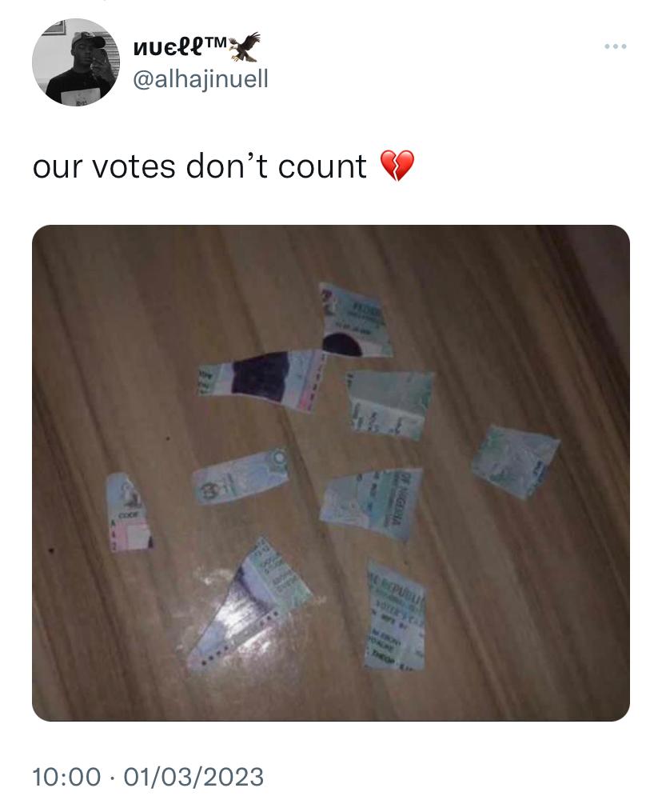
Task: Click the torn piece reading "REPUBLIC"
Action: [x=396, y=614]
